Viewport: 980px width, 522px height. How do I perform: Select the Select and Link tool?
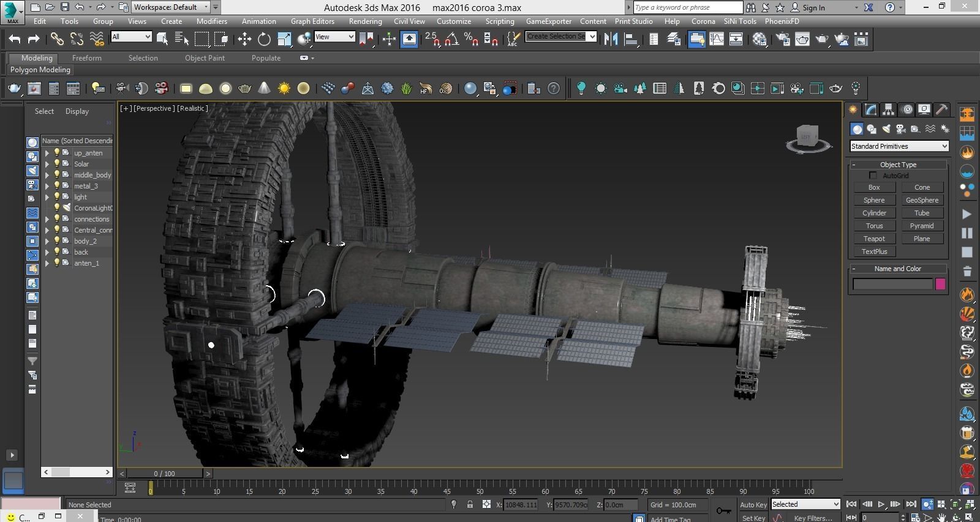pyautogui.click(x=57, y=39)
